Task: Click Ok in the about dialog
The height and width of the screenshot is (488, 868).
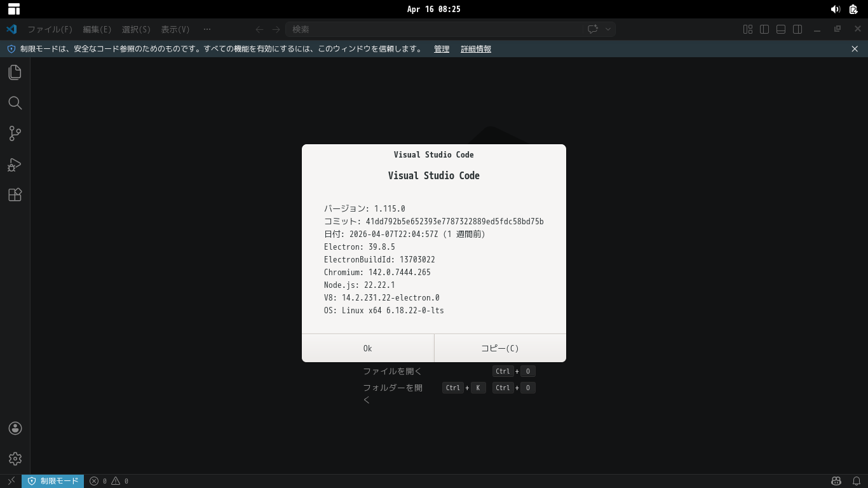Action: 367,348
